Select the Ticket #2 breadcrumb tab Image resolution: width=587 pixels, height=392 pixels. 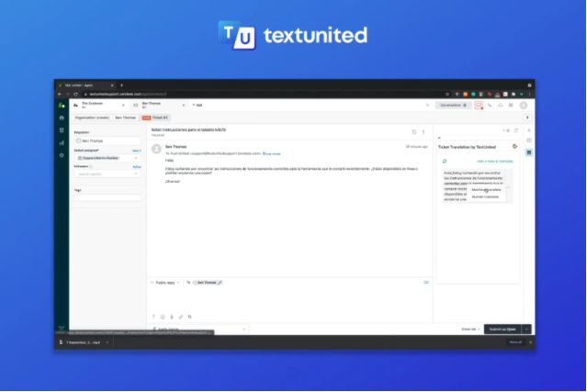pyautogui.click(x=155, y=118)
